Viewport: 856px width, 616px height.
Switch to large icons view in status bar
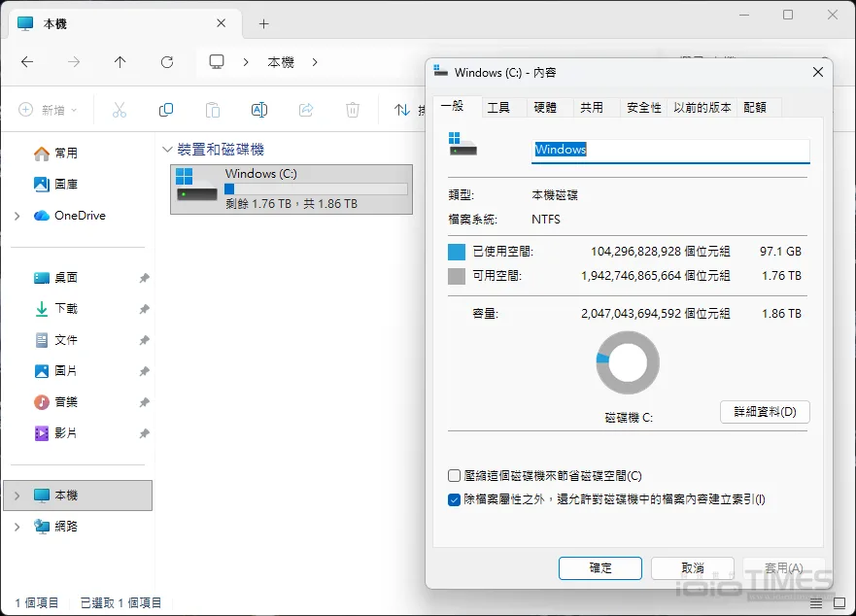(839, 603)
